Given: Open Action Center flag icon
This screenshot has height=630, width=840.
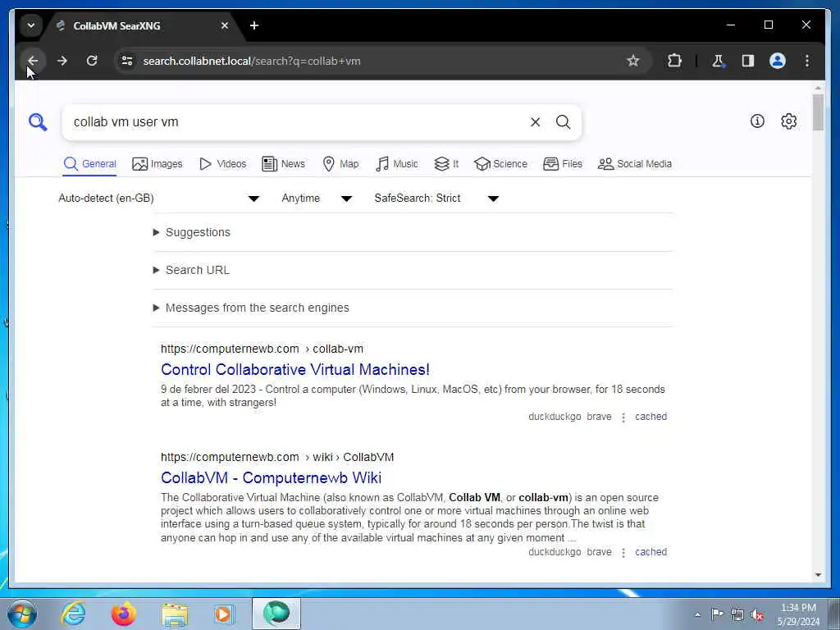Looking at the screenshot, I should coord(717,614).
